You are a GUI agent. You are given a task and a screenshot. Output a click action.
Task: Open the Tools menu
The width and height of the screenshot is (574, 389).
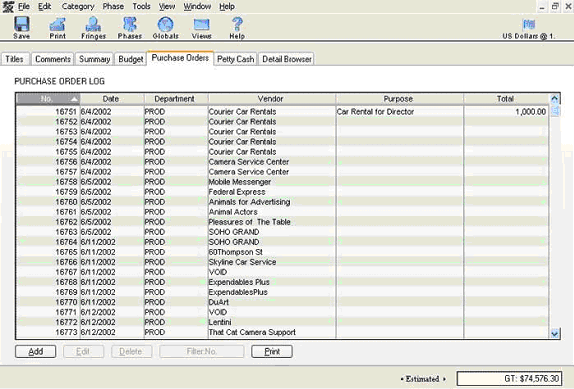point(141,7)
